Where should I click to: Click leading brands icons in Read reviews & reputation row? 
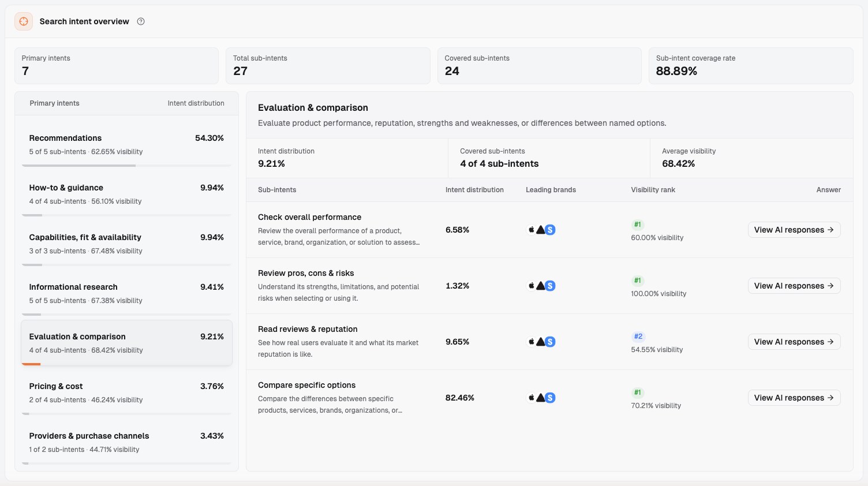tap(541, 342)
